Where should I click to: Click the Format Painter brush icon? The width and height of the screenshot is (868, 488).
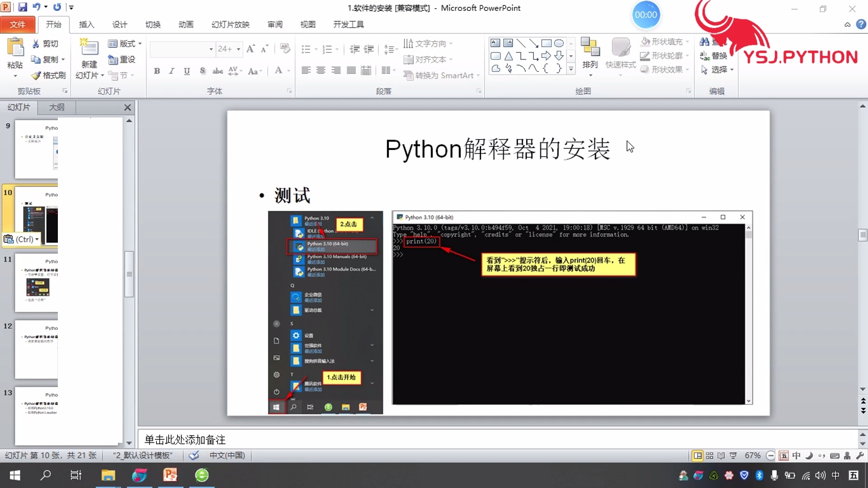coord(36,75)
